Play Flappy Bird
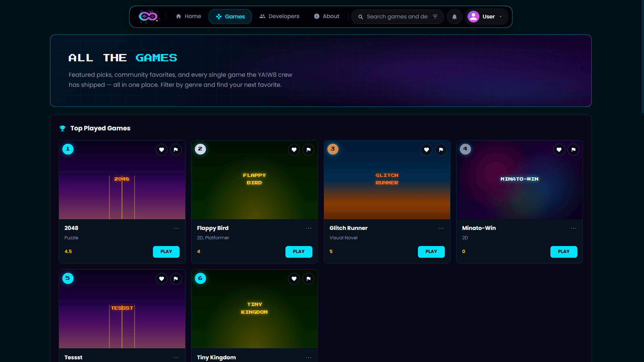The height and width of the screenshot is (362, 644). pos(299,252)
